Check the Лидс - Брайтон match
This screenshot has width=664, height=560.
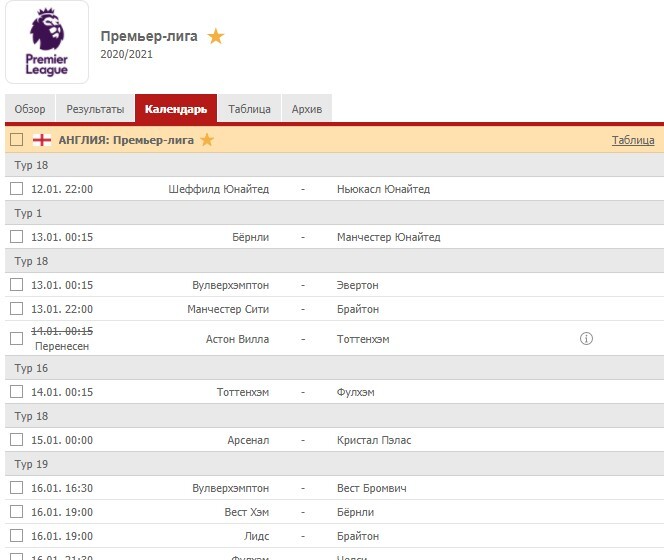coord(17,535)
